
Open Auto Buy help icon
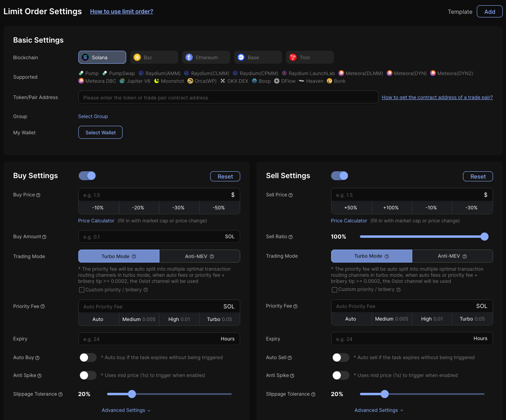(37, 358)
